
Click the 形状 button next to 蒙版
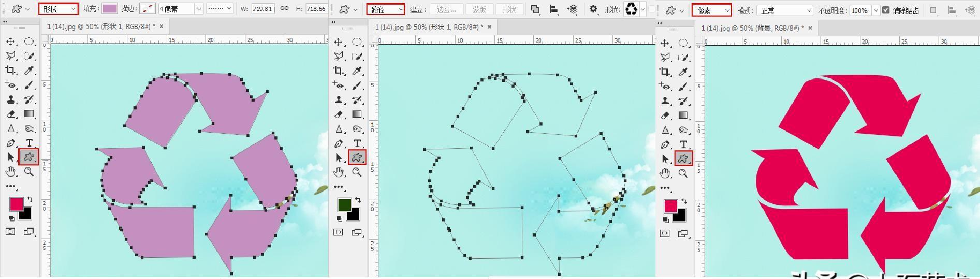(509, 9)
